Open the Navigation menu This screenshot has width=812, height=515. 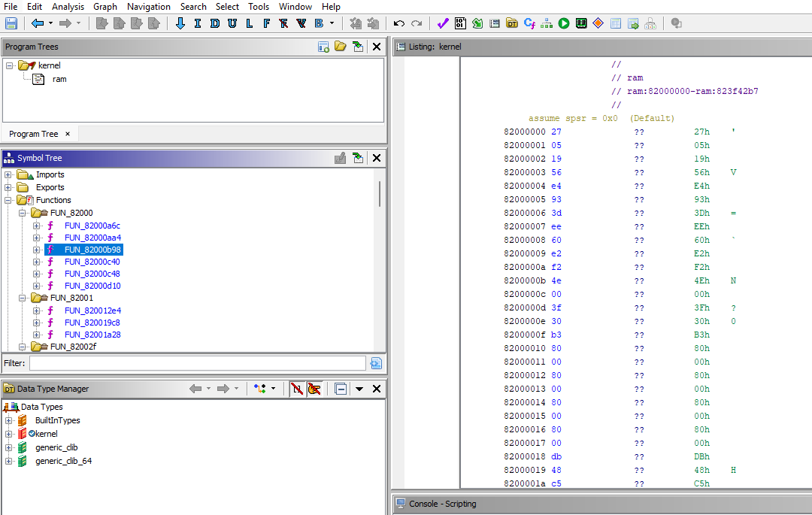pos(149,7)
